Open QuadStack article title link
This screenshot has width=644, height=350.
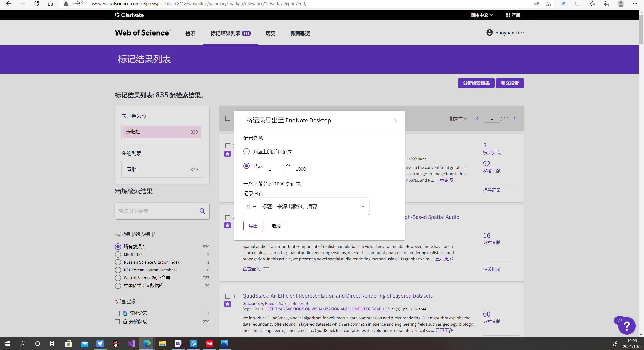[337, 296]
